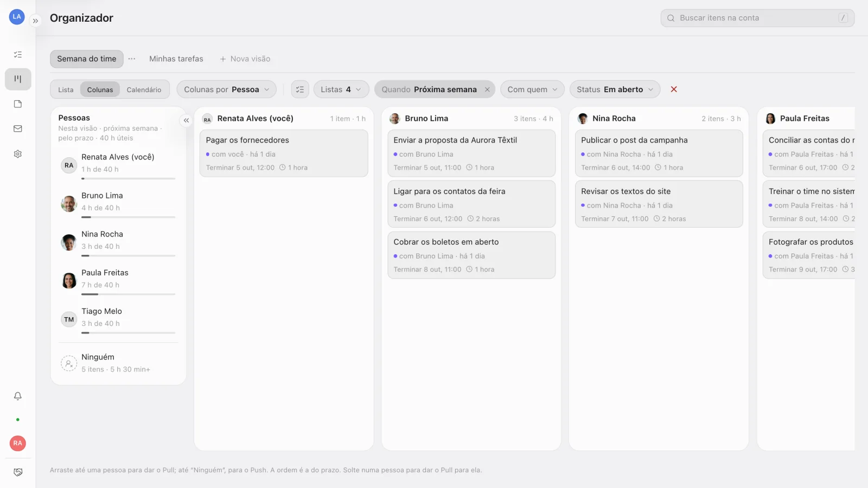The image size is (868, 488).
Task: Collapse the Pessoas panel
Action: pos(186,120)
